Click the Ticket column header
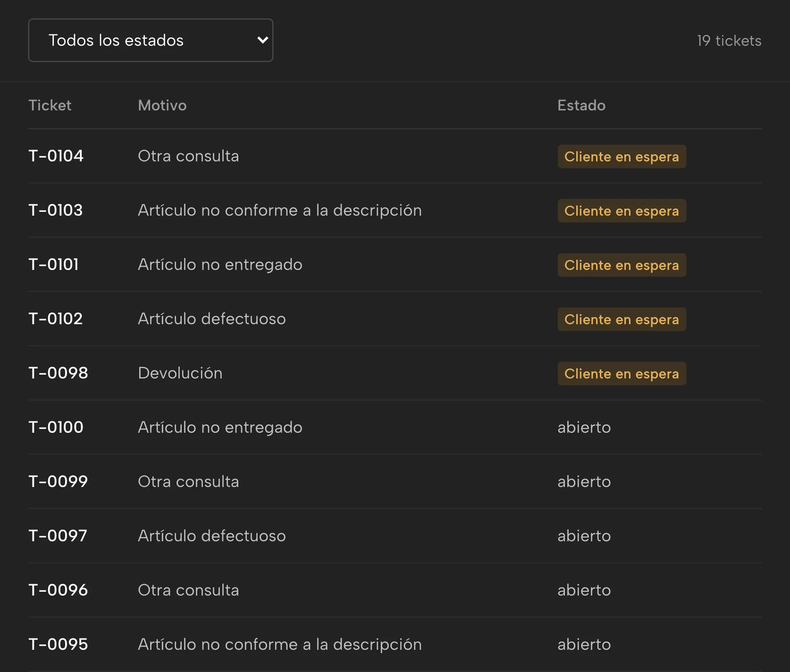The height and width of the screenshot is (672, 790). [50, 105]
